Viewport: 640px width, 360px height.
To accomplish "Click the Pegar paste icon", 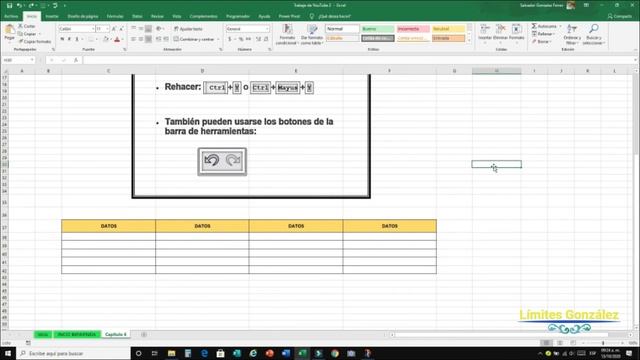I will pos(9,29).
